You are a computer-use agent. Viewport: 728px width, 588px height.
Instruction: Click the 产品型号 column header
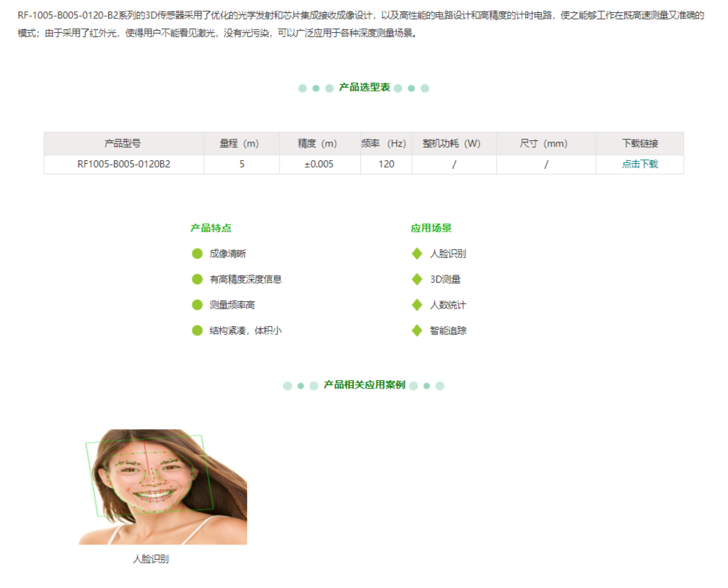[x=122, y=144]
